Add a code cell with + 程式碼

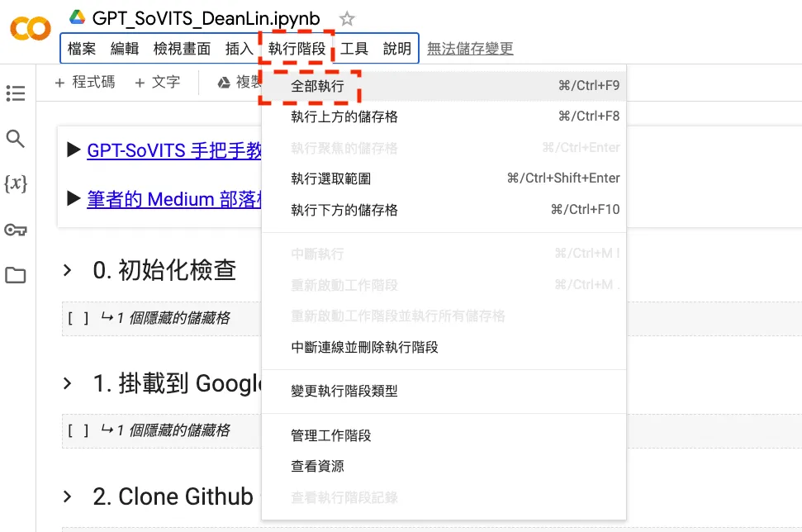click(x=85, y=83)
